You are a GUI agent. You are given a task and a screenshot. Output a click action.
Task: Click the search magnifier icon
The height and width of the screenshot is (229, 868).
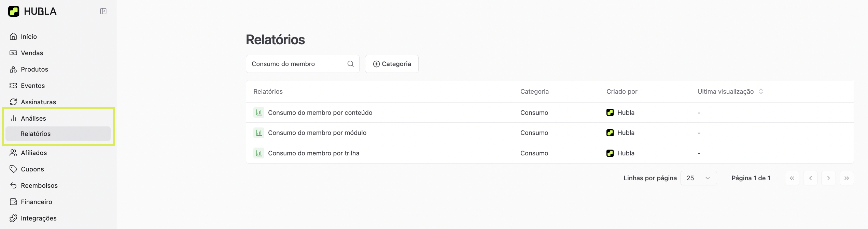tap(350, 64)
